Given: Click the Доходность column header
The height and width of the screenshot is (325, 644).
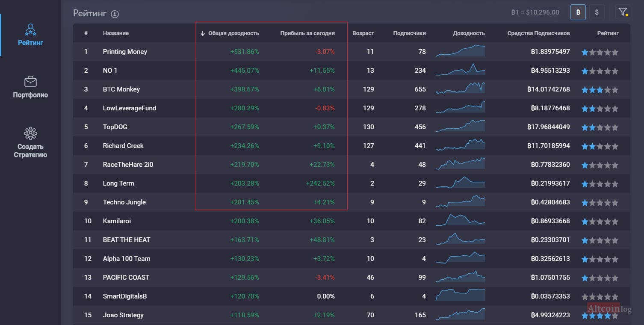Looking at the screenshot, I should click(x=469, y=33).
